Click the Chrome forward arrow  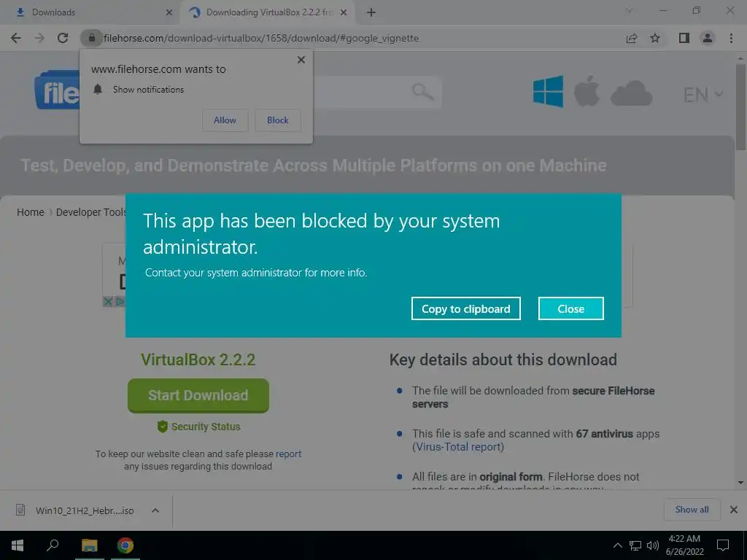(x=39, y=38)
